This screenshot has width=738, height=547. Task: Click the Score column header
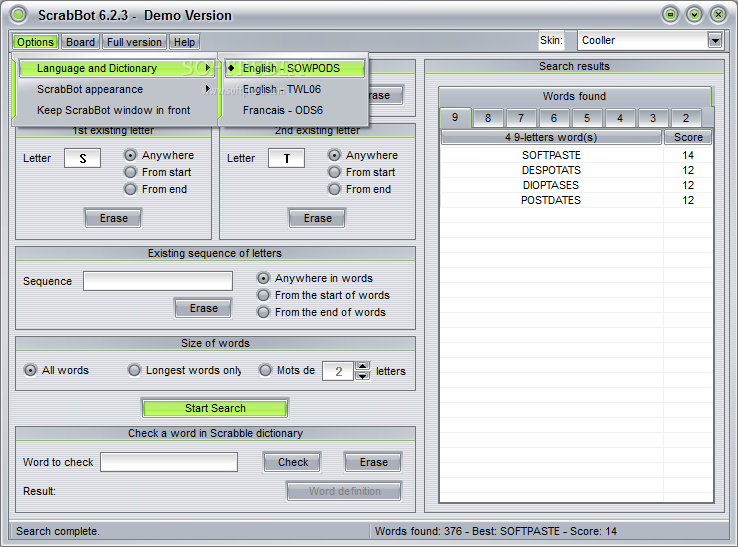[688, 137]
